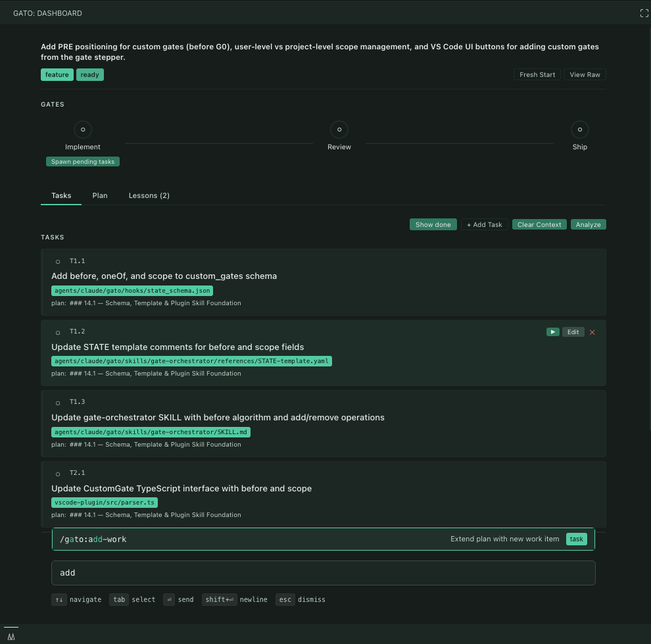This screenshot has height=644, width=651.
Task: Open the state_schema.json file chip on T1.1
Action: (132, 290)
